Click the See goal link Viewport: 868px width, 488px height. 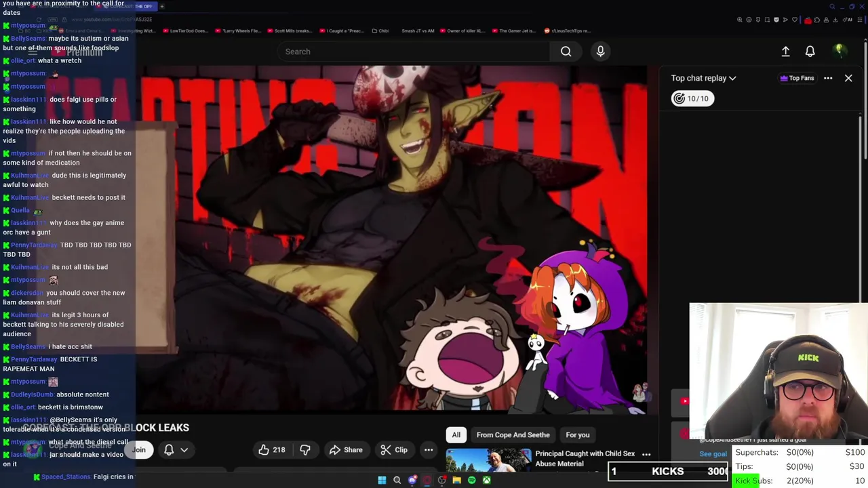(713, 454)
